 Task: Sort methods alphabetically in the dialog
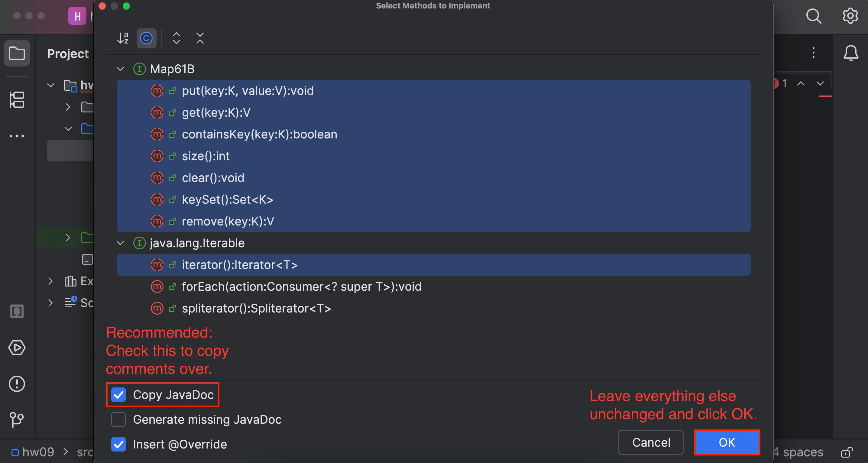[122, 38]
